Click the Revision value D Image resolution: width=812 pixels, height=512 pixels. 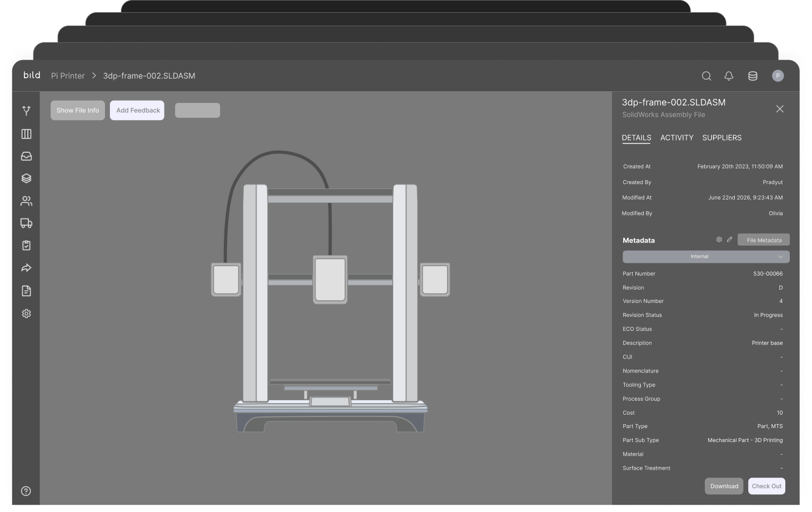coord(780,287)
